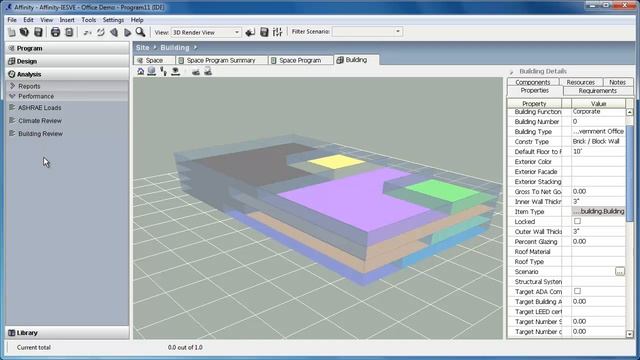Toggle the Locked checkbox
The width and height of the screenshot is (640, 360).
tap(577, 221)
